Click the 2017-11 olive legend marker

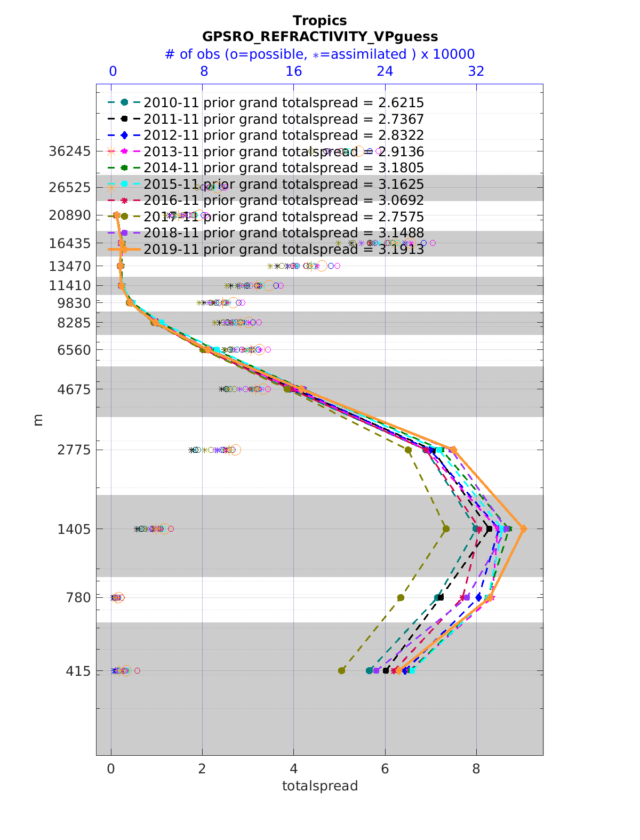[x=124, y=217]
